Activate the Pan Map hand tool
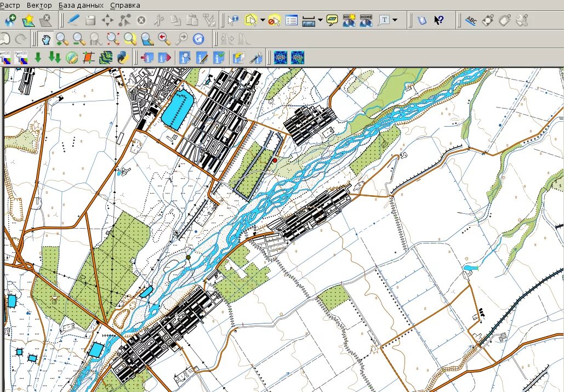 (45, 39)
